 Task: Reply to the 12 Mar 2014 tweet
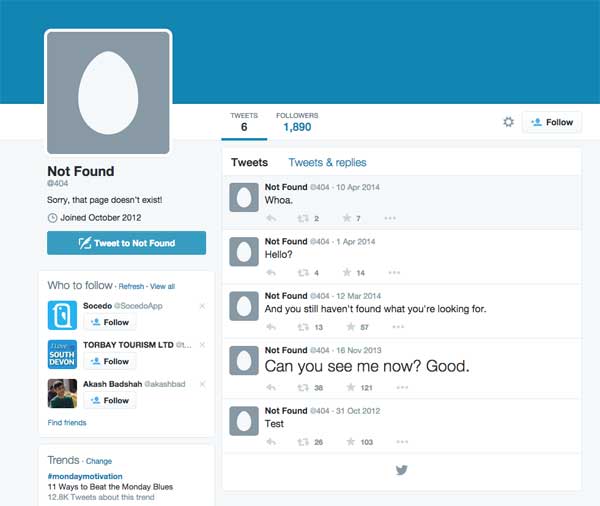tap(270, 327)
